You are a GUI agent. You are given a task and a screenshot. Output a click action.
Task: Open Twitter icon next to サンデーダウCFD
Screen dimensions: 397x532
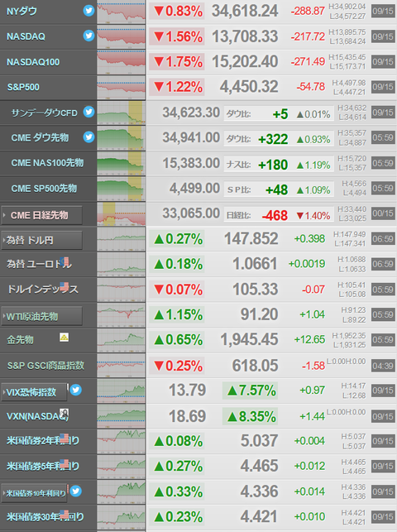click(88, 112)
